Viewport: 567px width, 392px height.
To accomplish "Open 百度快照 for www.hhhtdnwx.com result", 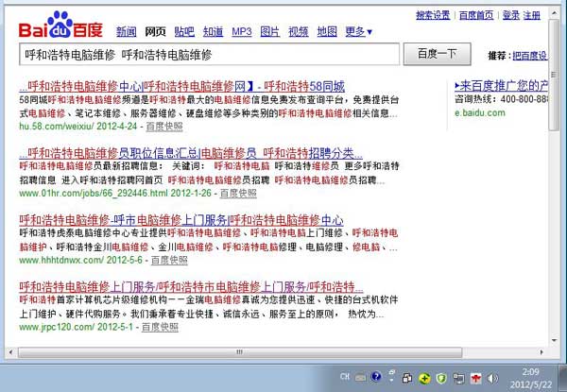I will point(169,260).
